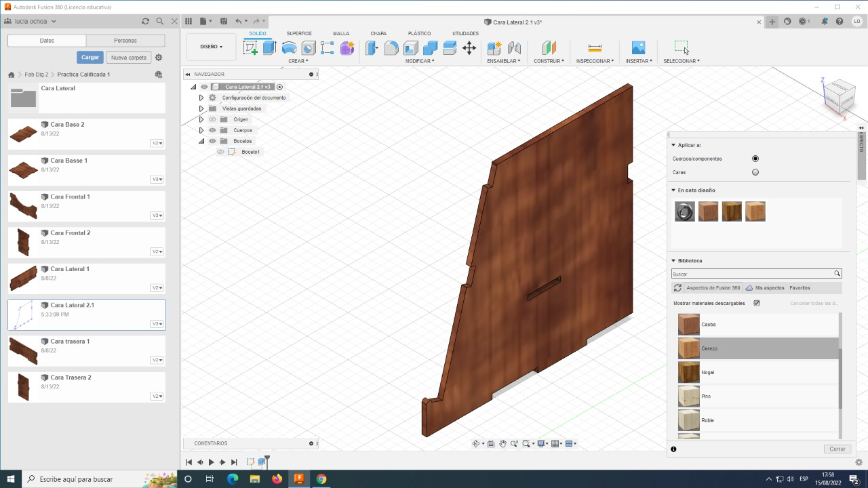Viewport: 868px width, 488px height.
Task: Toggle visibility of Boceto1
Action: (x=220, y=152)
